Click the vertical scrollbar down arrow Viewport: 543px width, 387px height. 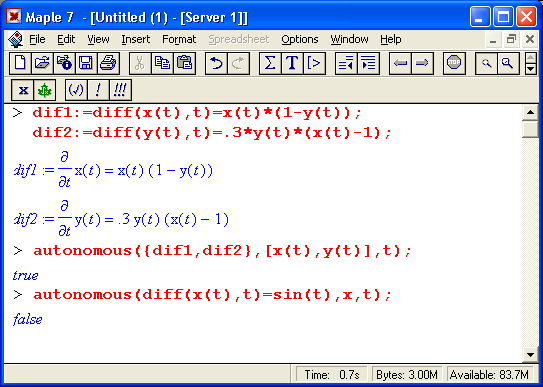point(530,354)
